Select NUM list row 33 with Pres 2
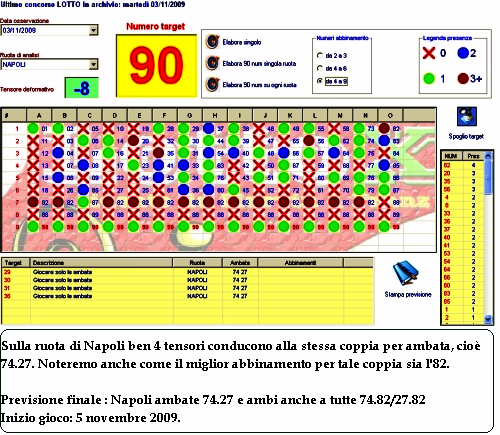The width and height of the screenshot is (500, 435). 463,213
